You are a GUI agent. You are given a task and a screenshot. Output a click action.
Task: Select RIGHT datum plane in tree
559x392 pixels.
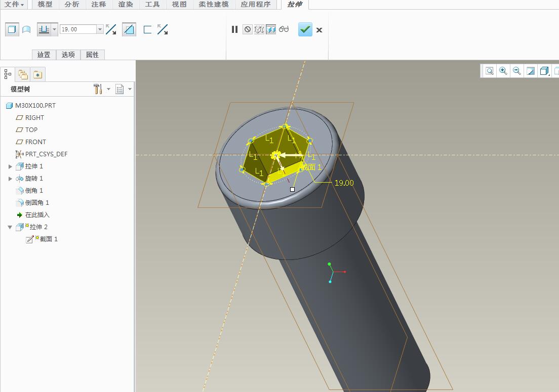[x=30, y=117]
